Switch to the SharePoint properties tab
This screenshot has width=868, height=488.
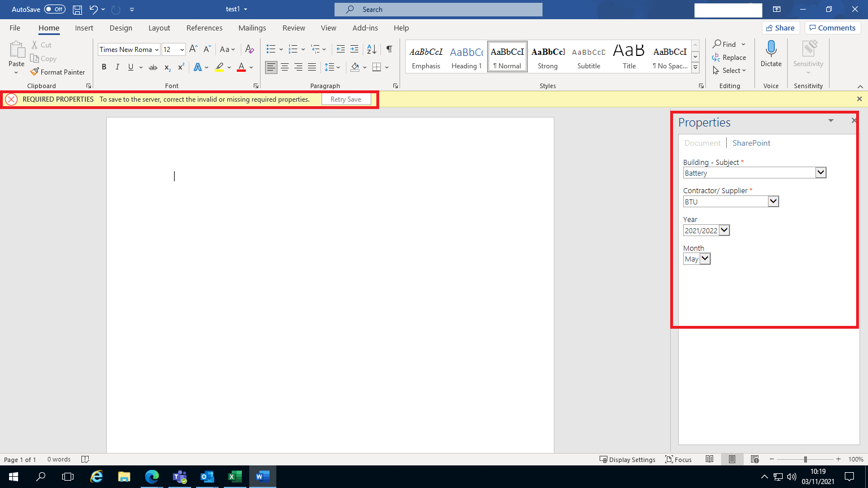(x=752, y=143)
